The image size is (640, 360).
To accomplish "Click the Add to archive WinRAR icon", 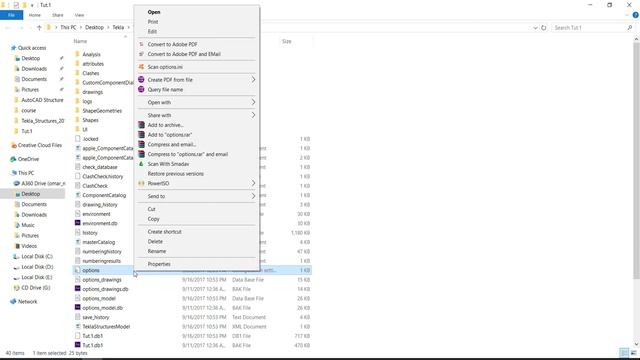I will tap(141, 125).
